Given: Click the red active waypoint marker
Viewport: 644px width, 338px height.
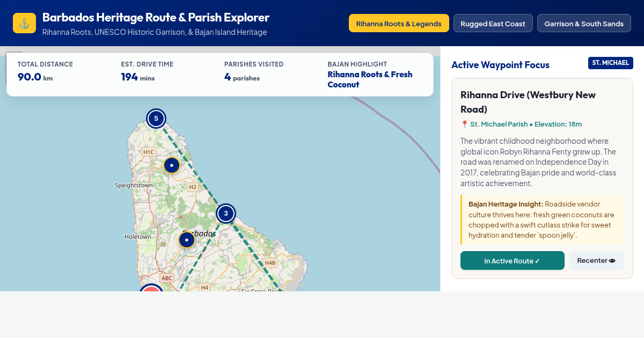Looking at the screenshot, I should (151, 289).
